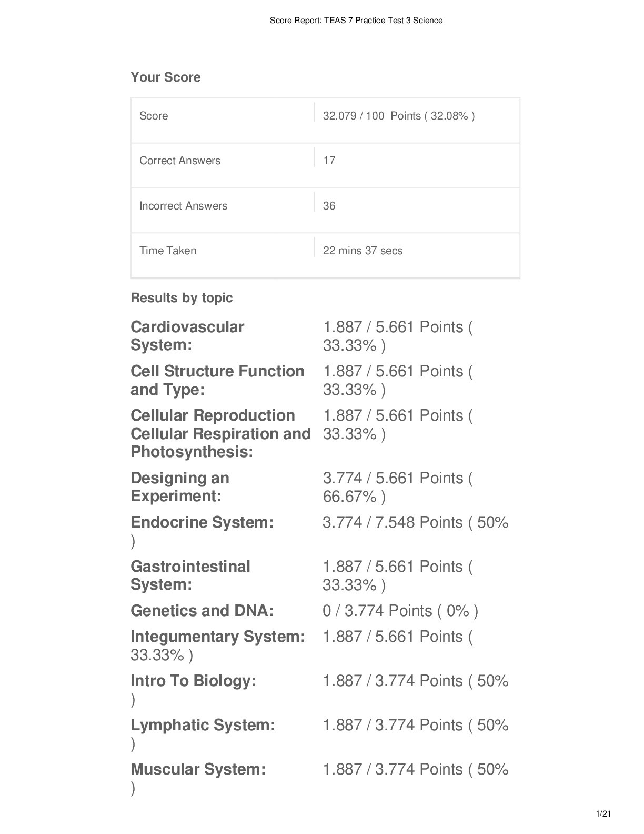The width and height of the screenshot is (644, 834).
Task: Click the Genetics and DNA 0% score
Action: pyautogui.click(x=400, y=611)
